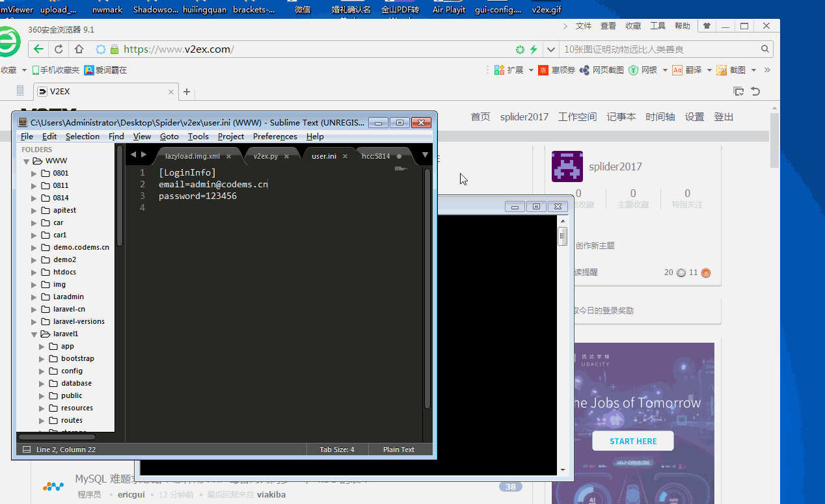Screen dimensions: 825x504
Task: Expand the 0801 folder in the sidebar
Action: [34, 174]
